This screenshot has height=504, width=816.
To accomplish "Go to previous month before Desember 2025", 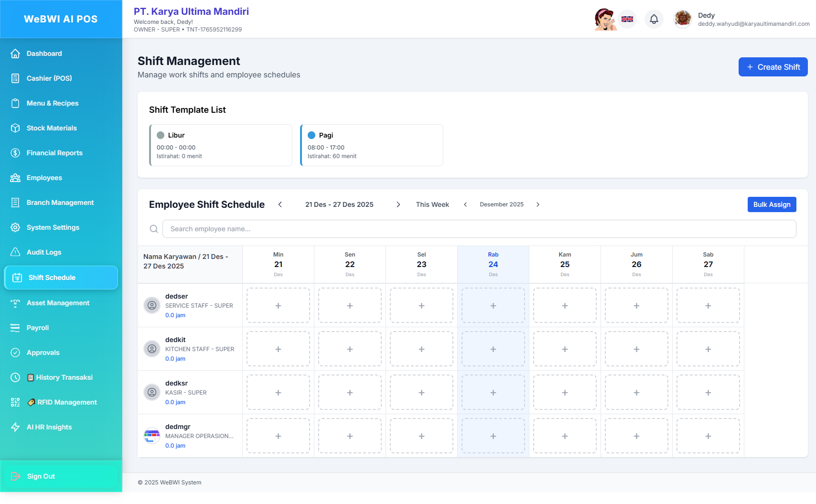I will 465,204.
